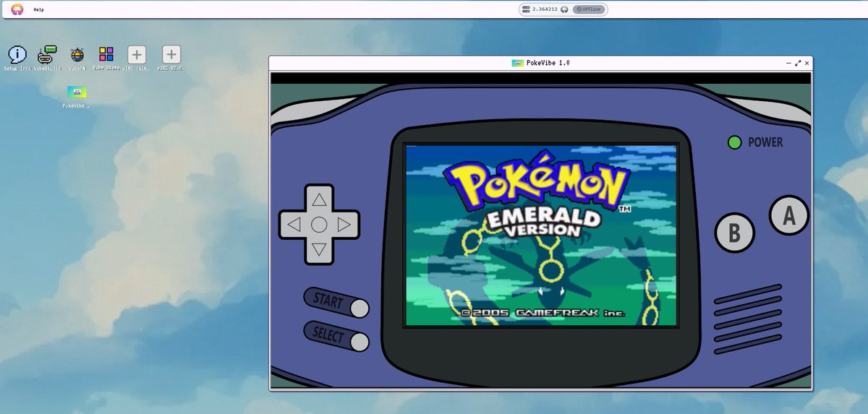
Task: Push the D-pad down arrow
Action: coord(319,251)
